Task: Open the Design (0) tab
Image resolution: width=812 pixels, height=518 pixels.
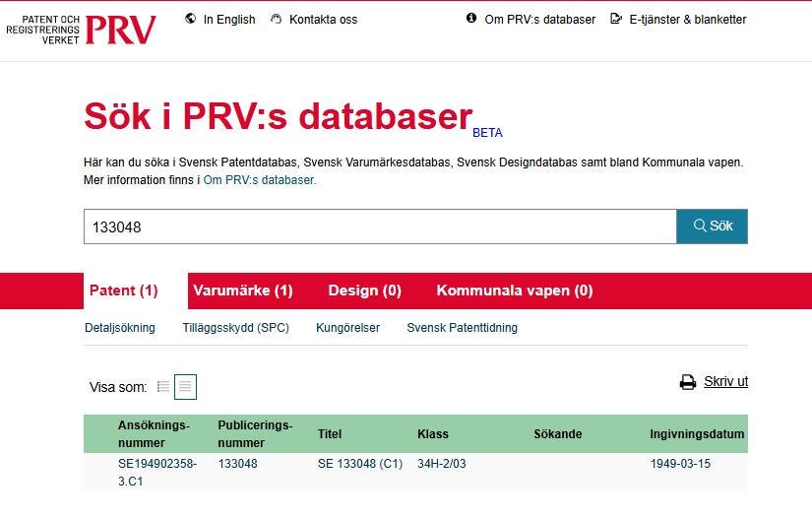Action: (x=365, y=291)
